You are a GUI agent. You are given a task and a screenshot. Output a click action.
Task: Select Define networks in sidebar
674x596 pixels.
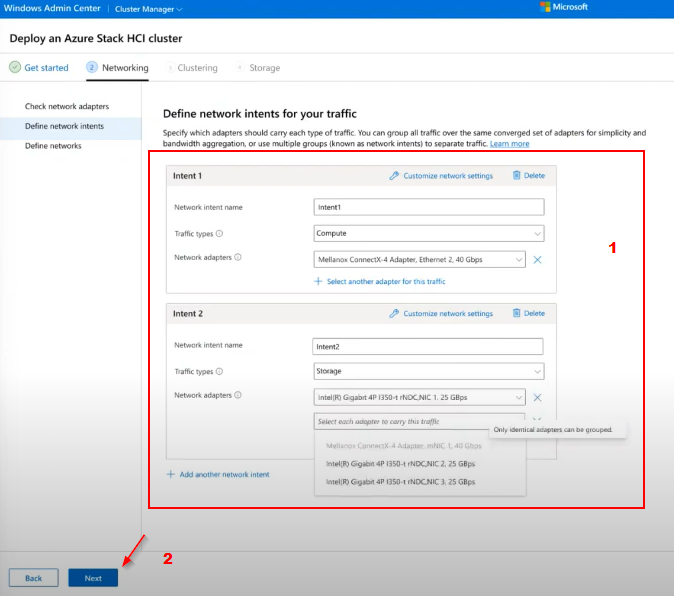pos(53,146)
